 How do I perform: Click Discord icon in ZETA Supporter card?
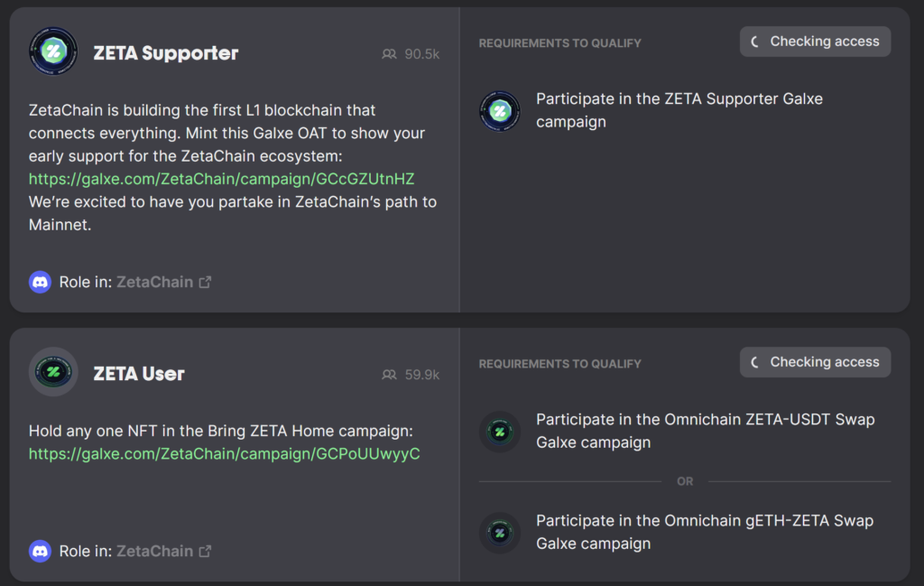pyautogui.click(x=40, y=282)
